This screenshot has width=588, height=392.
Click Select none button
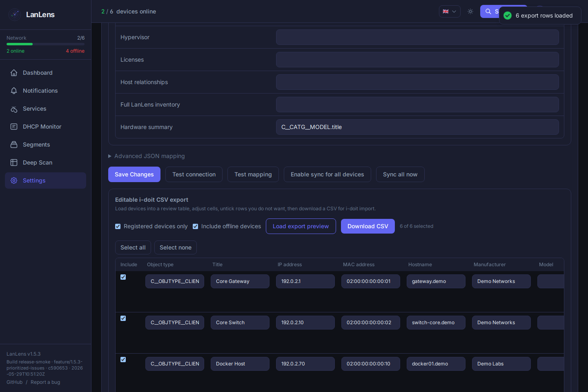(176, 247)
